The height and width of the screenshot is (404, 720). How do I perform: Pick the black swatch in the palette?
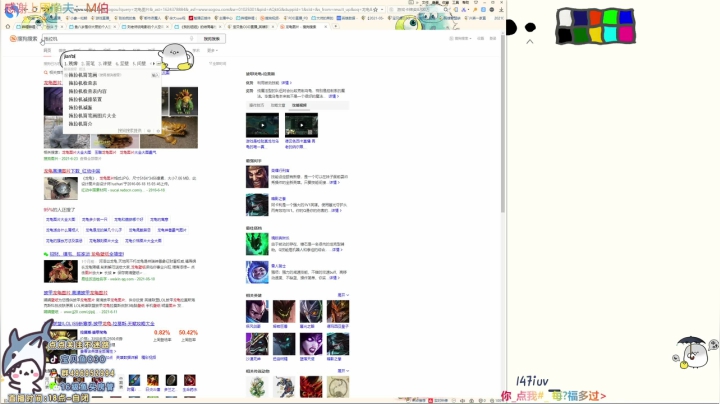pos(565,35)
